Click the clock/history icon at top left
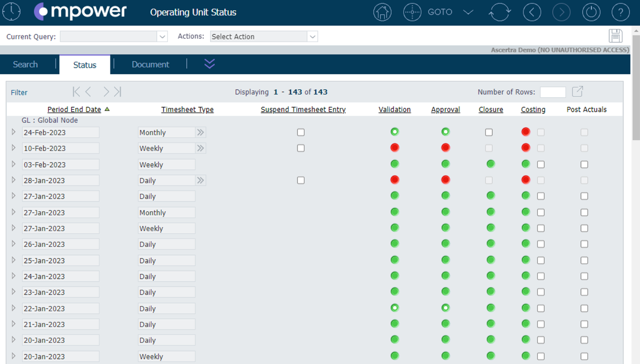 pos(11,12)
